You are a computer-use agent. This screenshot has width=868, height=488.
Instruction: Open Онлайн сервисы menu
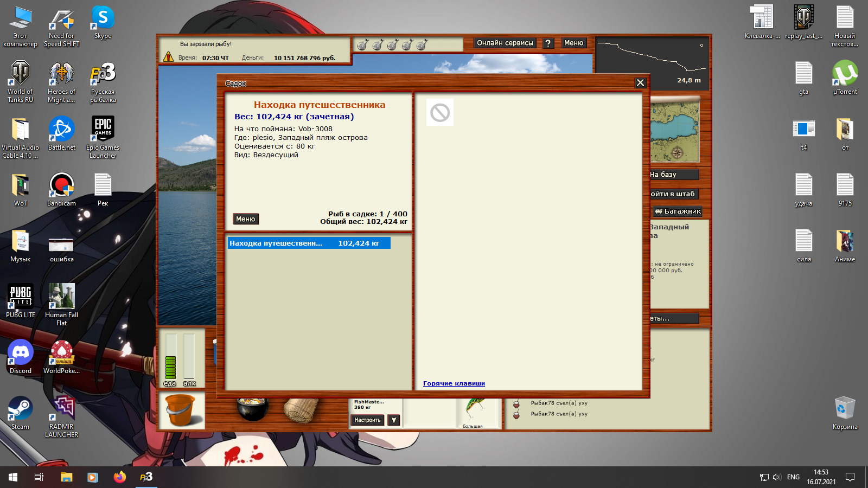point(505,43)
